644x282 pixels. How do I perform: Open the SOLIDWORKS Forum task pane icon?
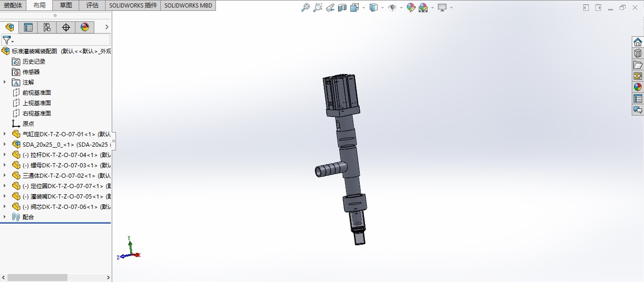click(638, 110)
